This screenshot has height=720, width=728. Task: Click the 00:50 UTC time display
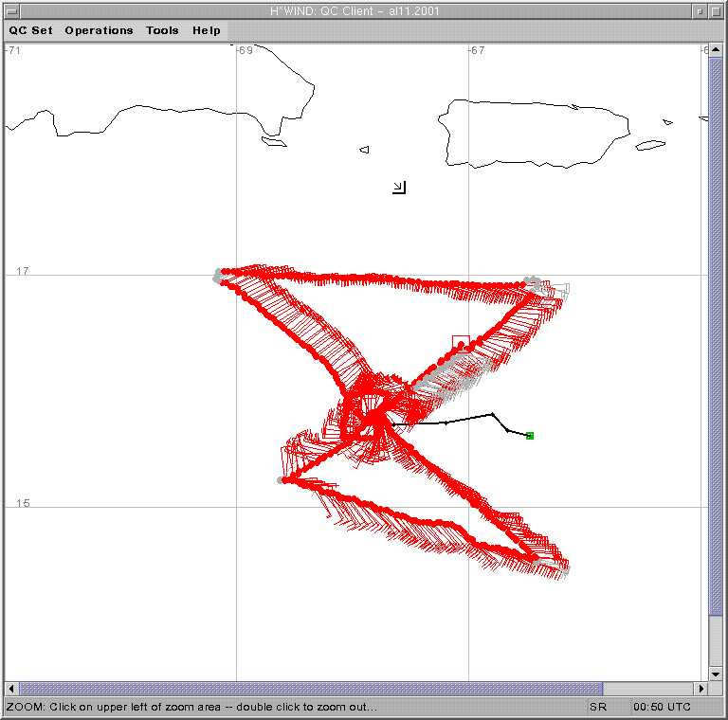pos(662,707)
